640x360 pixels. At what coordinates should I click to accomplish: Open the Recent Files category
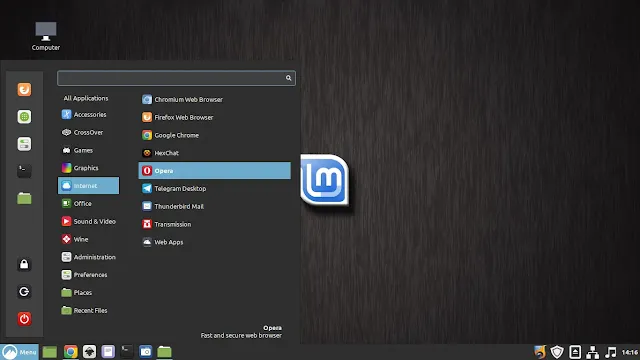(x=88, y=311)
